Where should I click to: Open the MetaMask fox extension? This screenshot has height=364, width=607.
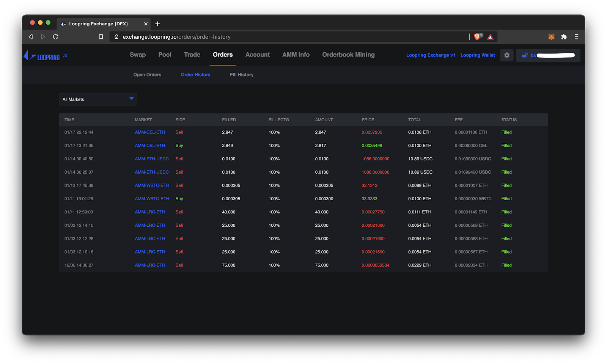click(551, 37)
